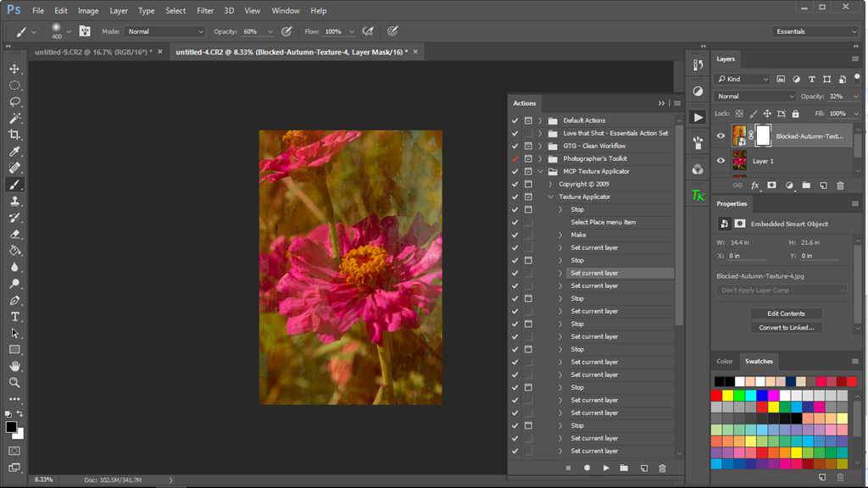Click the Convert to Linked button
This screenshot has height=488, width=868.
tap(786, 328)
